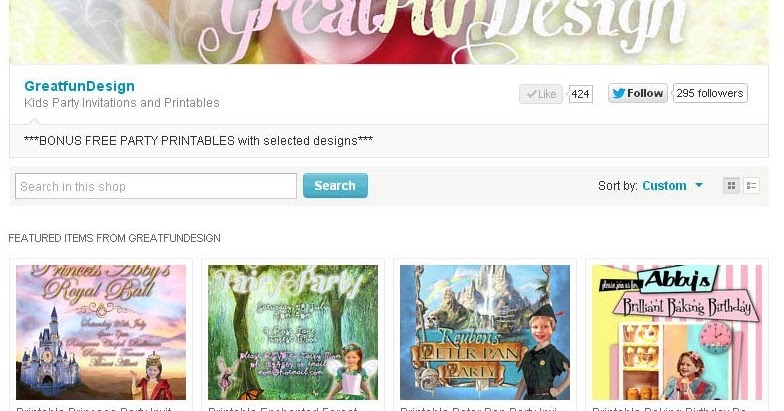Click the Sort by dropdown arrow
The image size is (784, 411).
(699, 185)
